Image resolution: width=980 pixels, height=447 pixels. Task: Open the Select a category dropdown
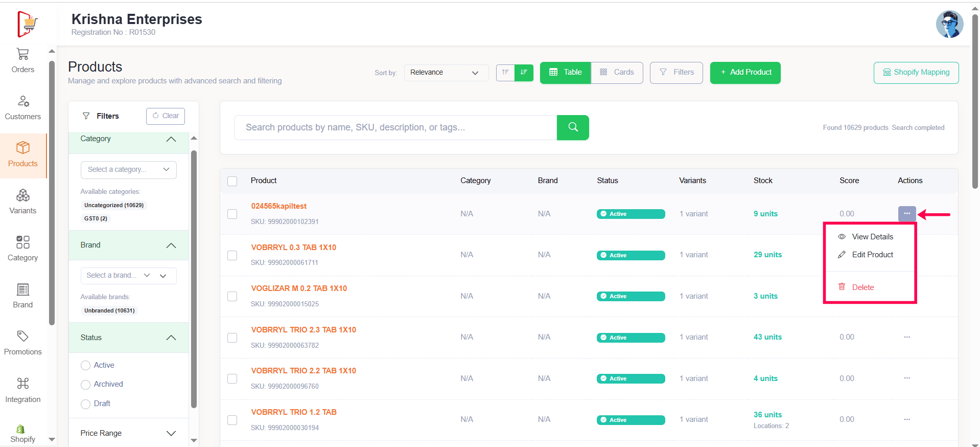pyautogui.click(x=128, y=170)
